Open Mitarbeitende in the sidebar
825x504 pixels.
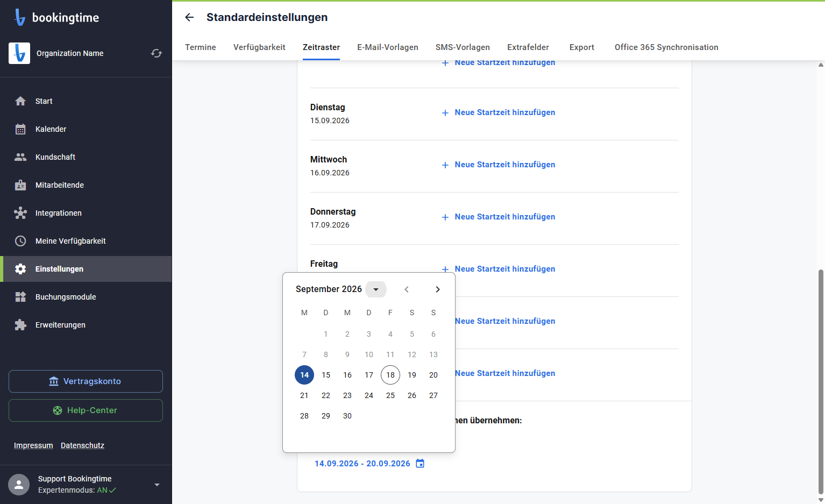86,185
